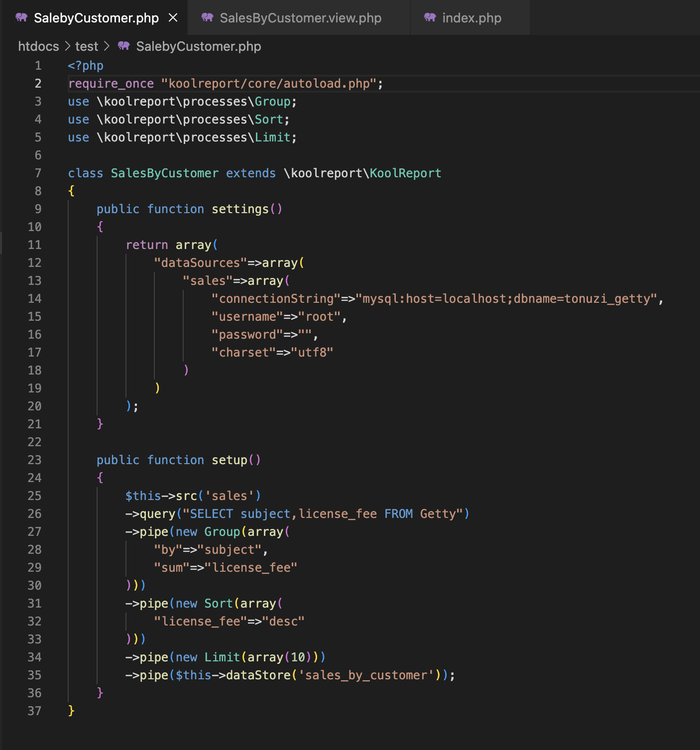Expand the test folder breadcrumb

87,46
